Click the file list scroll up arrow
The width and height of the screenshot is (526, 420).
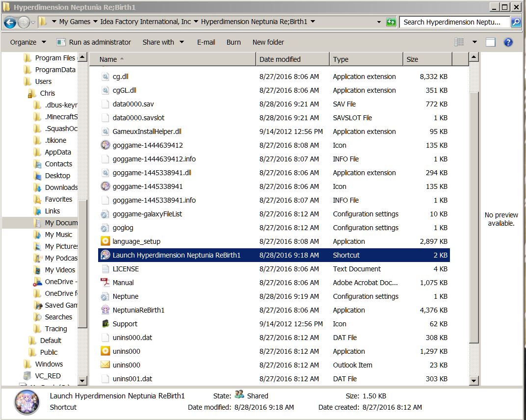pos(473,57)
